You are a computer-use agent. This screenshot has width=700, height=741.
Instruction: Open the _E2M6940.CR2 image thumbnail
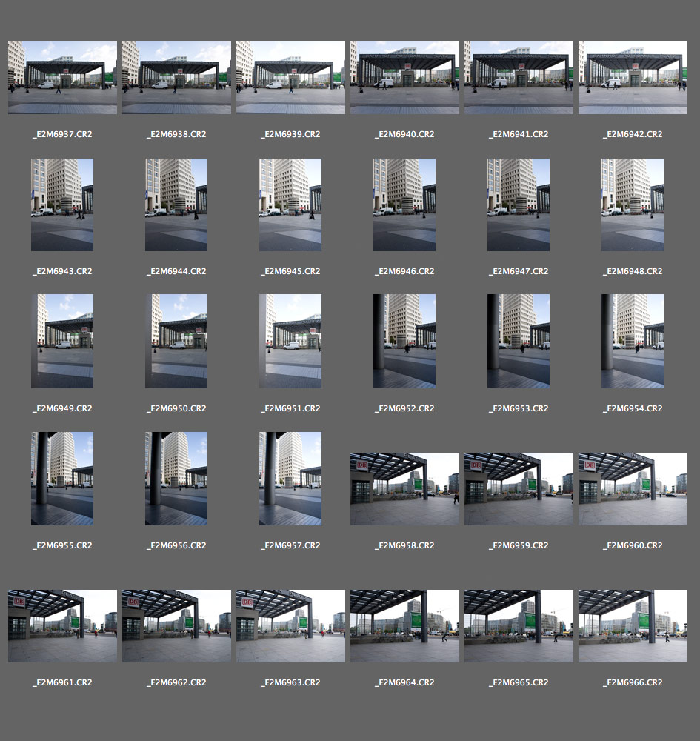pyautogui.click(x=404, y=77)
